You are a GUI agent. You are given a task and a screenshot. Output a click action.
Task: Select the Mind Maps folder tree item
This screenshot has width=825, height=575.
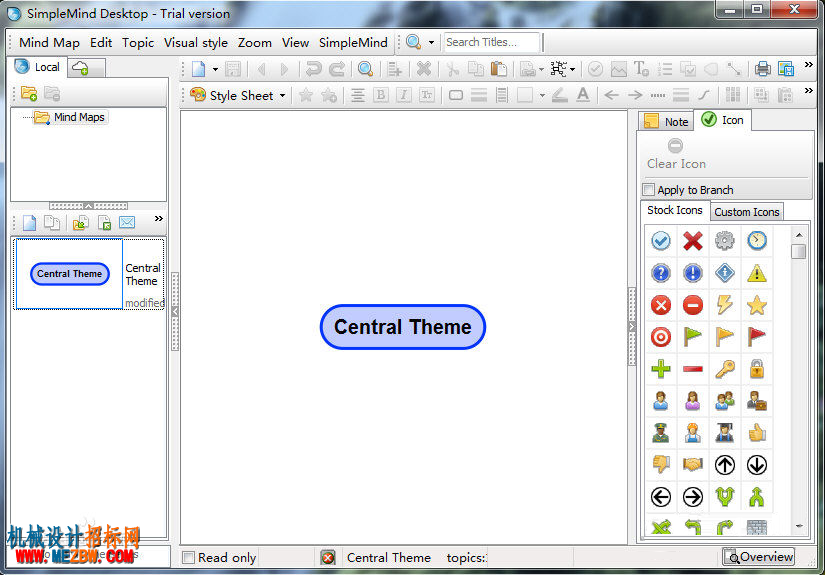click(70, 117)
